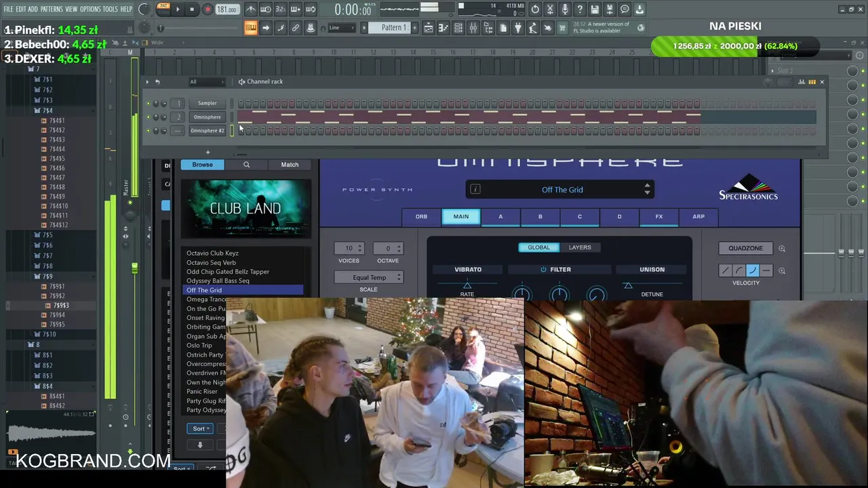
Task: Toggle FILTER power button in Omnisphere
Action: click(x=543, y=269)
